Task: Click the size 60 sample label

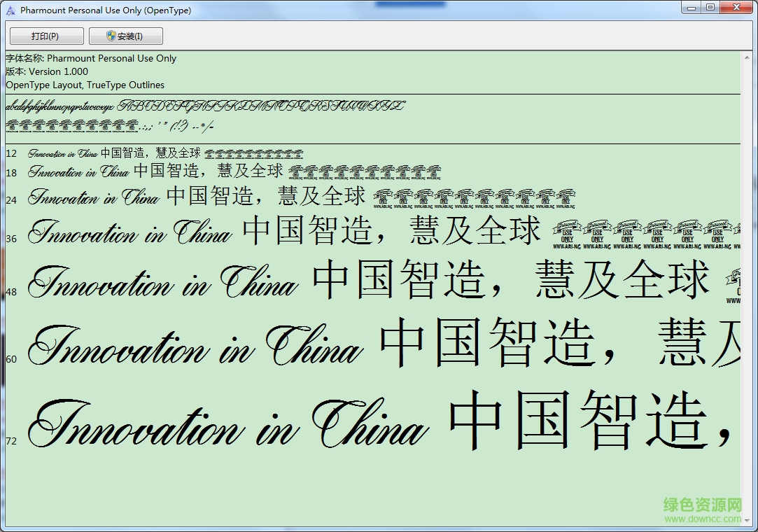Action: click(x=11, y=359)
